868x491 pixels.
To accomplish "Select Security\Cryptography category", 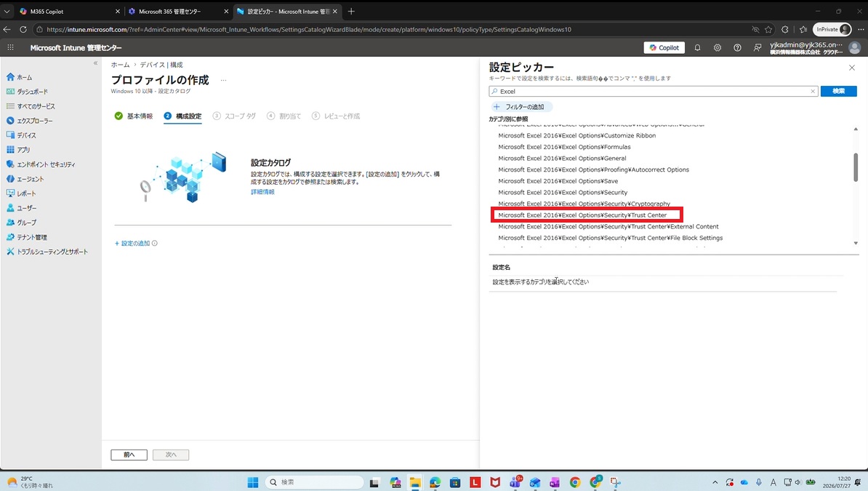I will [x=584, y=204].
